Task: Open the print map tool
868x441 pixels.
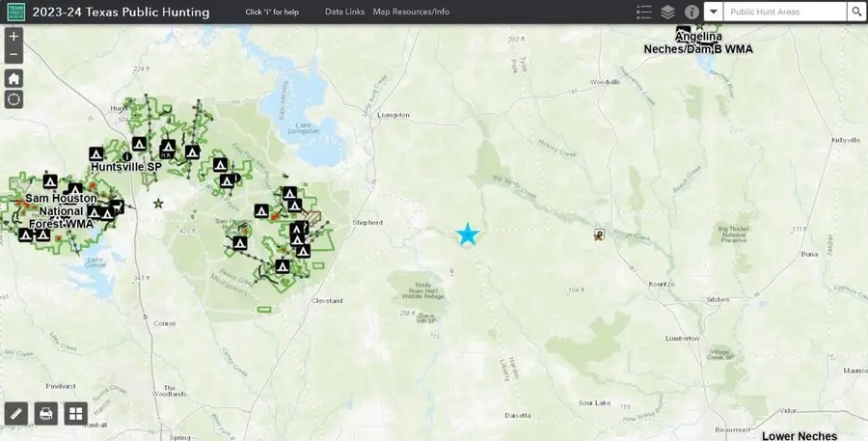Action: tap(45, 414)
